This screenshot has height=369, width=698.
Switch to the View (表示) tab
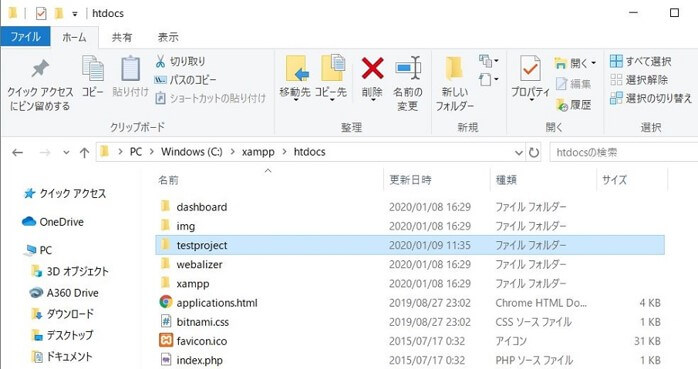point(168,37)
